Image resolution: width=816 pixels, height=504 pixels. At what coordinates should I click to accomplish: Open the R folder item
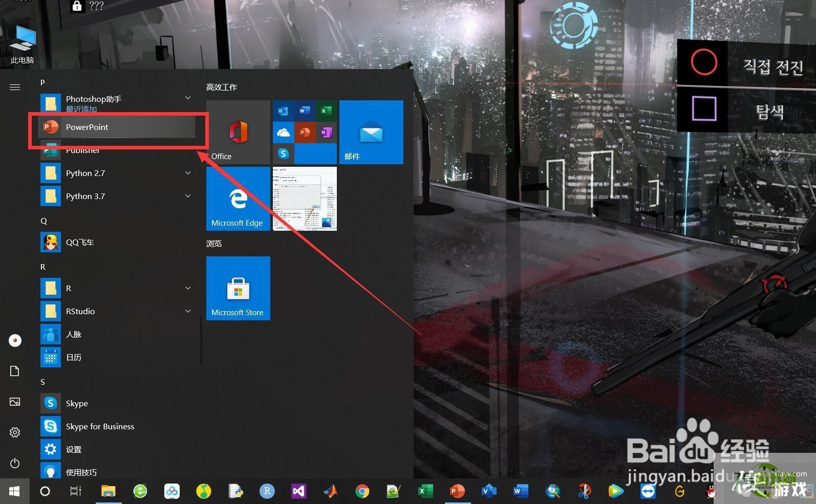[x=117, y=288]
